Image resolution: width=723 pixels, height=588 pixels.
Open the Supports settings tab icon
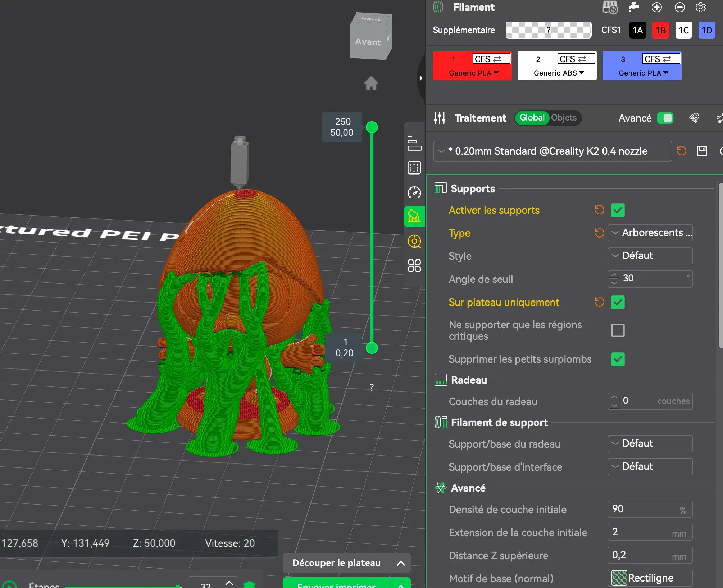[414, 216]
